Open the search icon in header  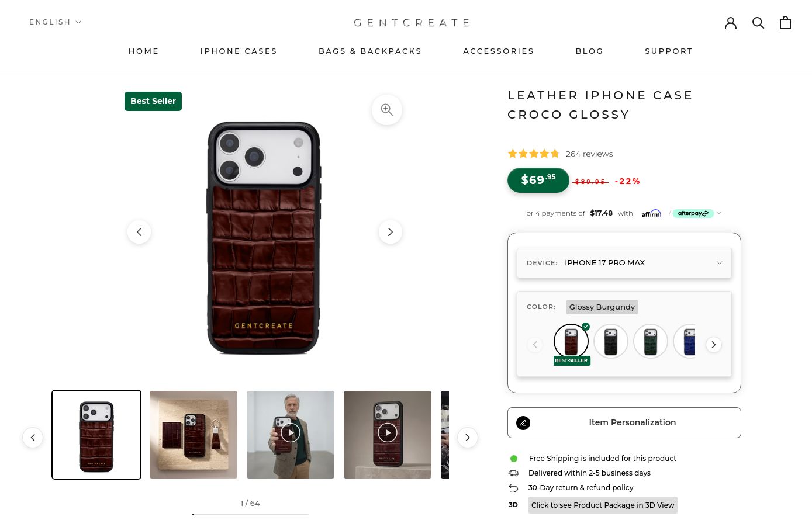coord(758,23)
